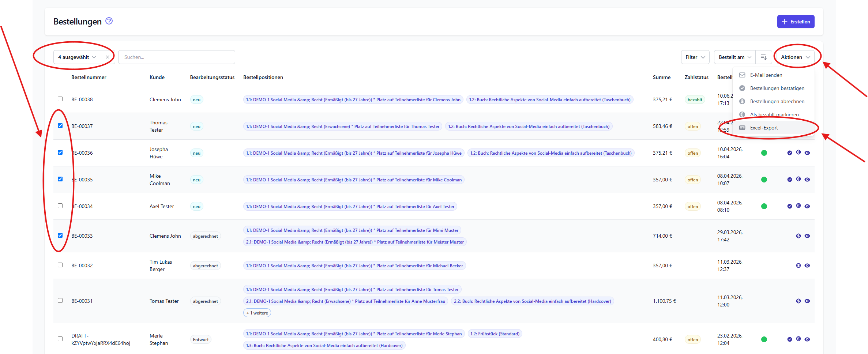Viewport: 868px width, 354px height.
Task: Expand the Filter dropdown
Action: point(695,57)
